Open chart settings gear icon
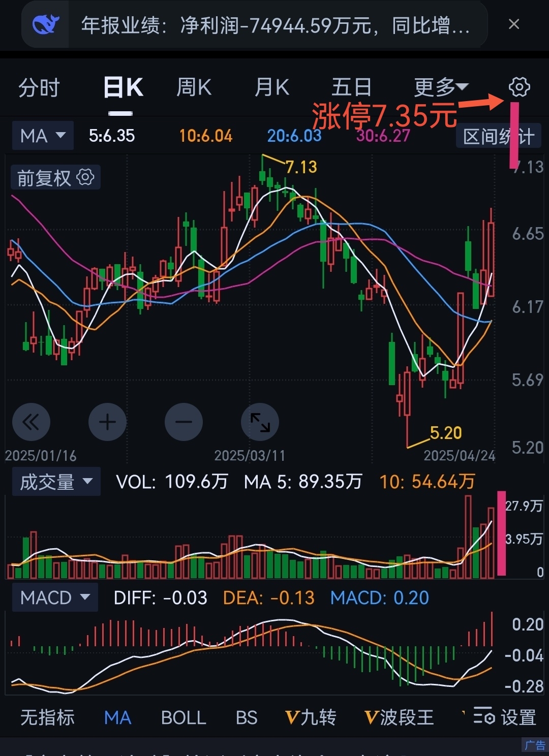The height and width of the screenshot is (756, 549). [519, 87]
